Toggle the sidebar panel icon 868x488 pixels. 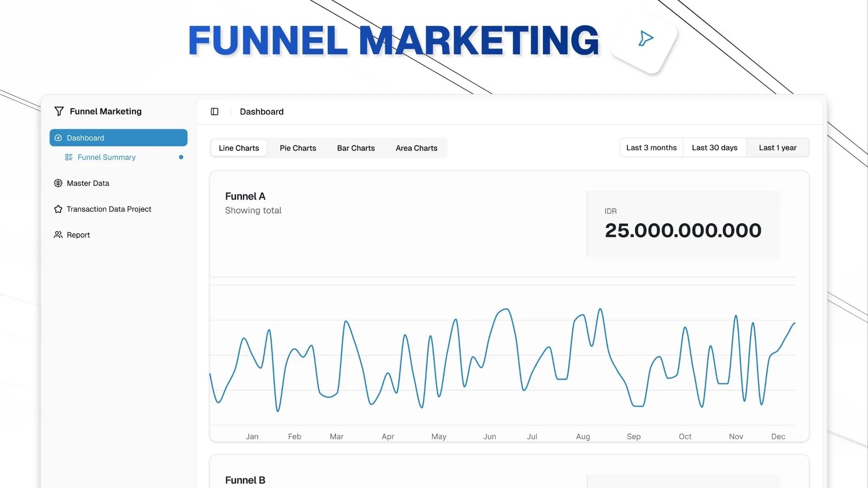(215, 112)
